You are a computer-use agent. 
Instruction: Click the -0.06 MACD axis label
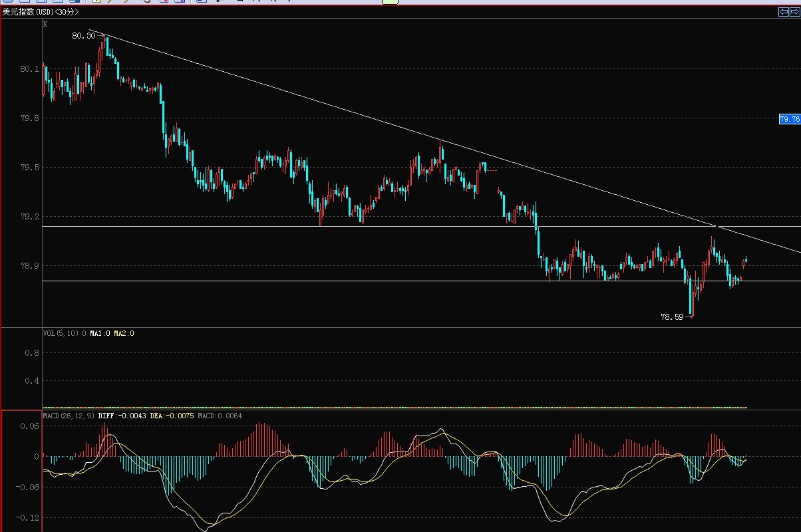click(x=27, y=487)
